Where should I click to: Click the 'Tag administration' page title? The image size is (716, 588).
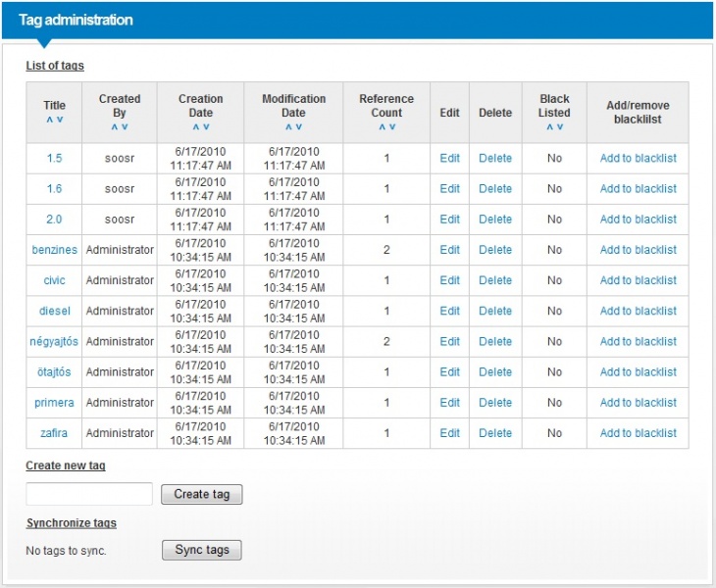pos(76,20)
